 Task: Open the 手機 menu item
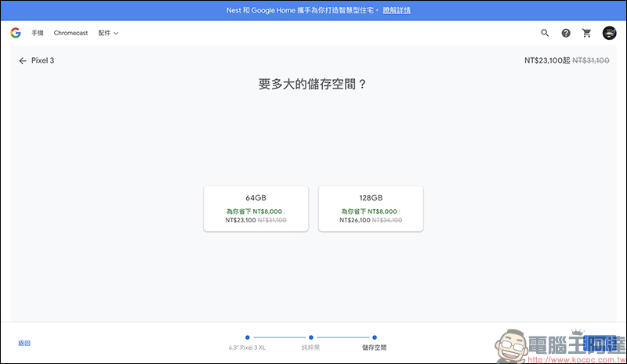pyautogui.click(x=37, y=33)
